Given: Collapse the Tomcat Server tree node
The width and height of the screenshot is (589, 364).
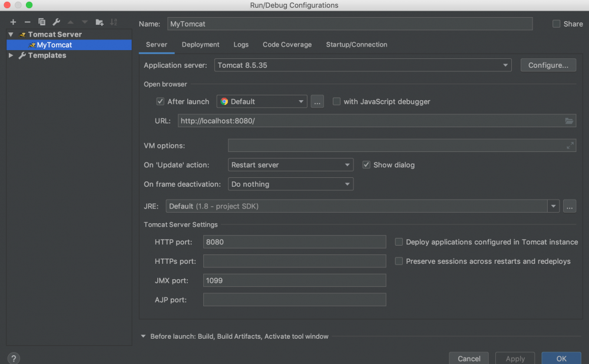Looking at the screenshot, I should pyautogui.click(x=11, y=34).
